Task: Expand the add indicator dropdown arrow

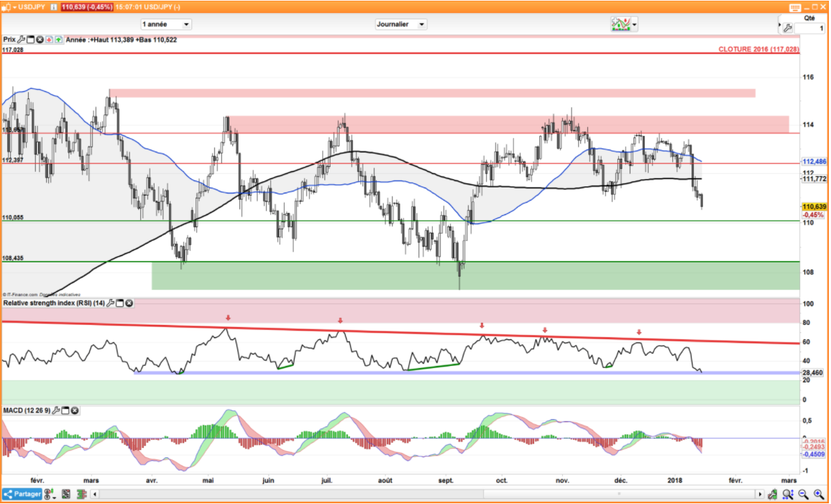Action: pos(634,24)
